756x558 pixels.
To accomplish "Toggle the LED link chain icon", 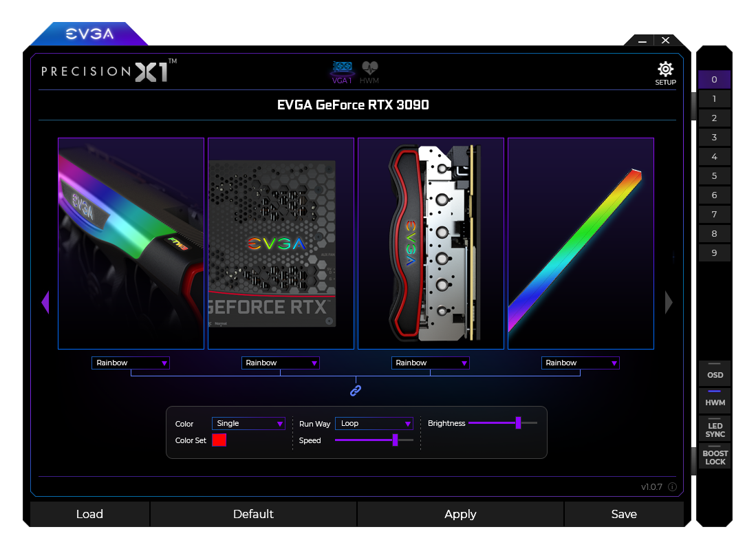I will point(356,390).
